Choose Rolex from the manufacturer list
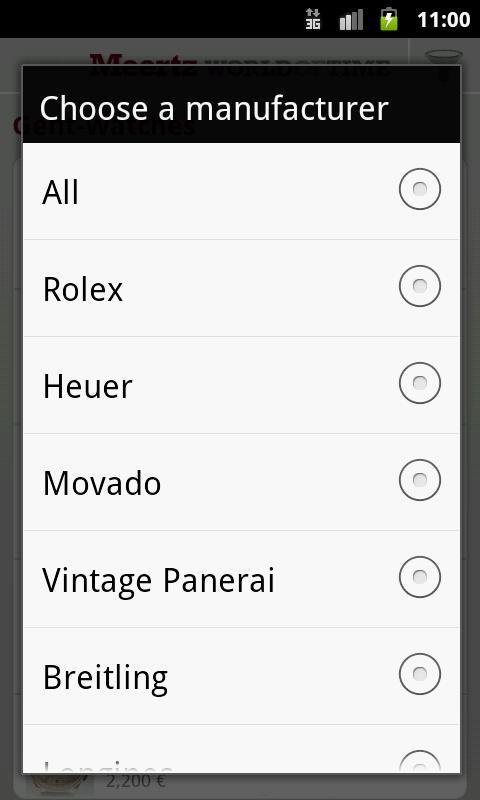480x800 pixels. (241, 288)
